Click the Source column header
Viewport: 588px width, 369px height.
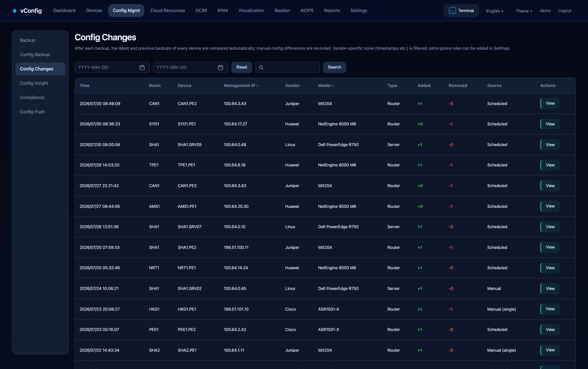click(x=494, y=86)
